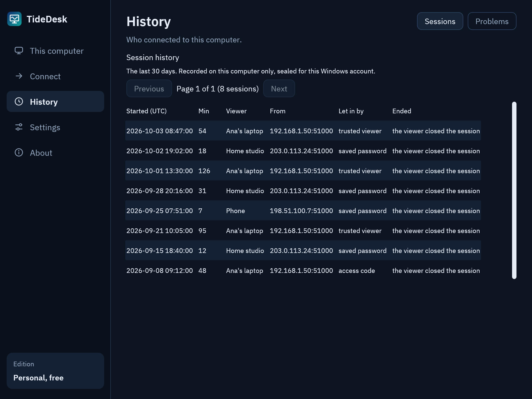532x399 pixels.
Task: Click the Ended column header
Action: pos(402,111)
